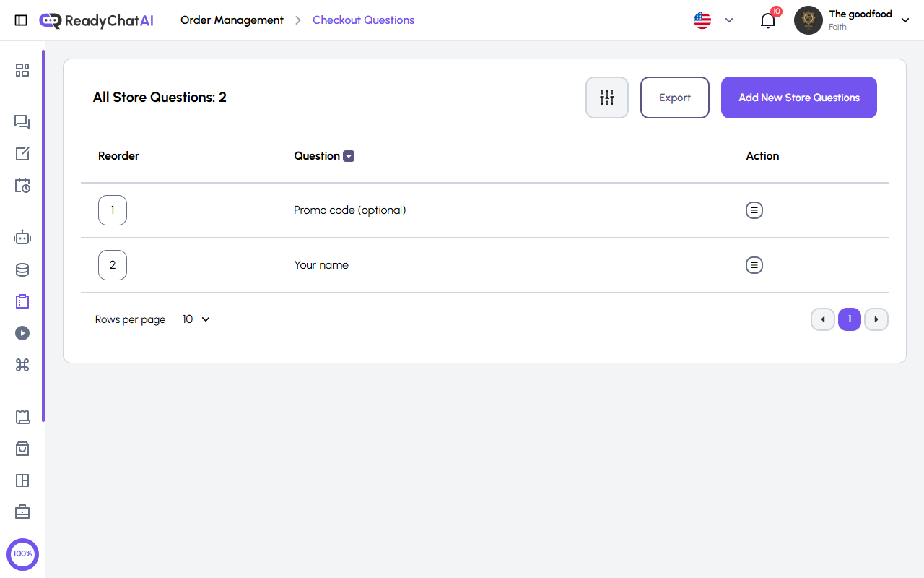Open the filter settings icon near Export
Viewport: 924px width, 578px height.
tap(606, 97)
